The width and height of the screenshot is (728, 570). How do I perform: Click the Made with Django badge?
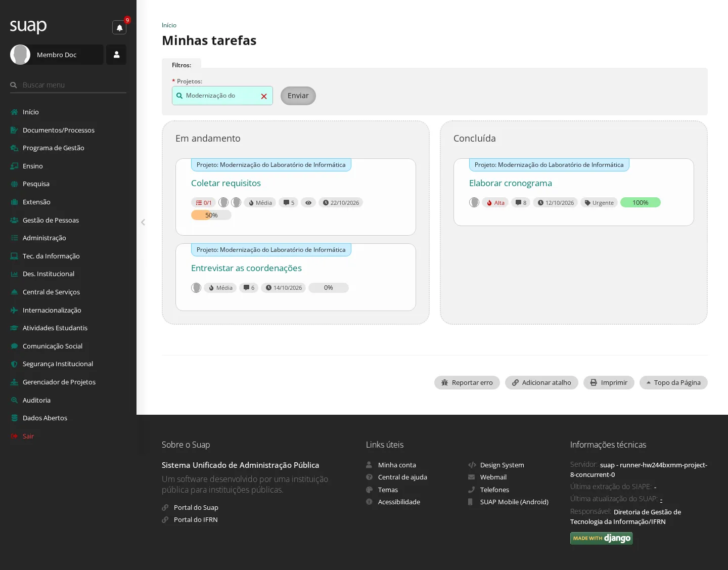click(x=602, y=538)
